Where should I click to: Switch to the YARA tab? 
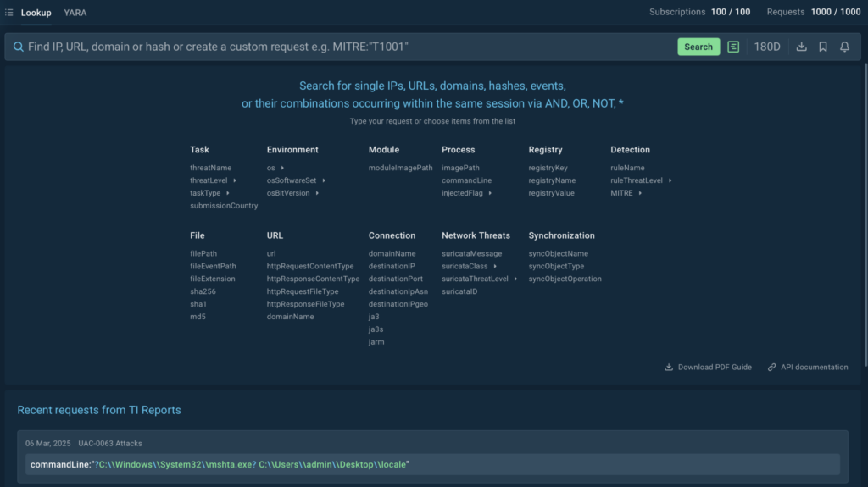[75, 13]
